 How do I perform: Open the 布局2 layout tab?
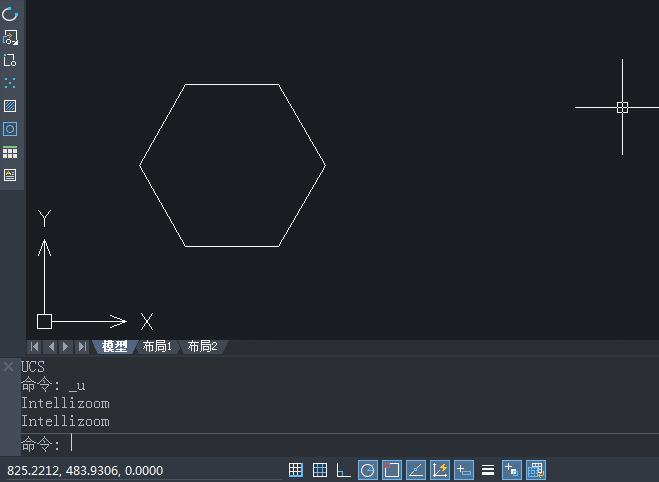[203, 347]
